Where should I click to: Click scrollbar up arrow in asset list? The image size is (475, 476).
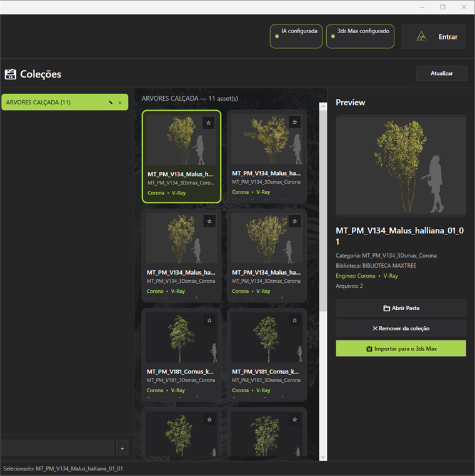pos(323,106)
